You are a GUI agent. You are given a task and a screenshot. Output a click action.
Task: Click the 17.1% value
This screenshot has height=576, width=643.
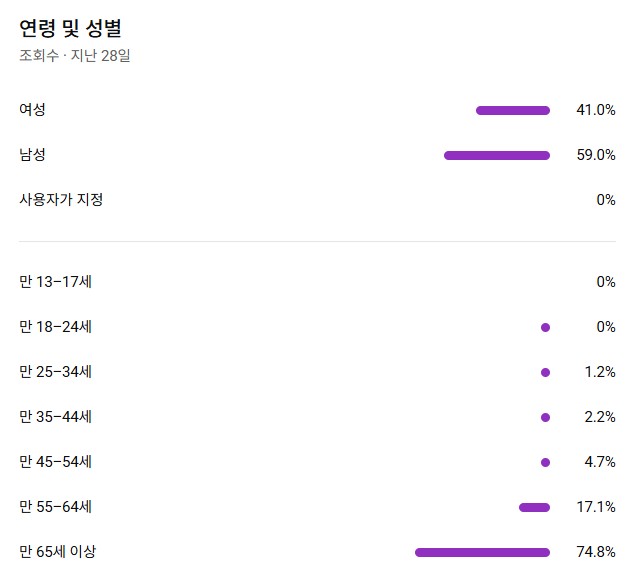596,507
